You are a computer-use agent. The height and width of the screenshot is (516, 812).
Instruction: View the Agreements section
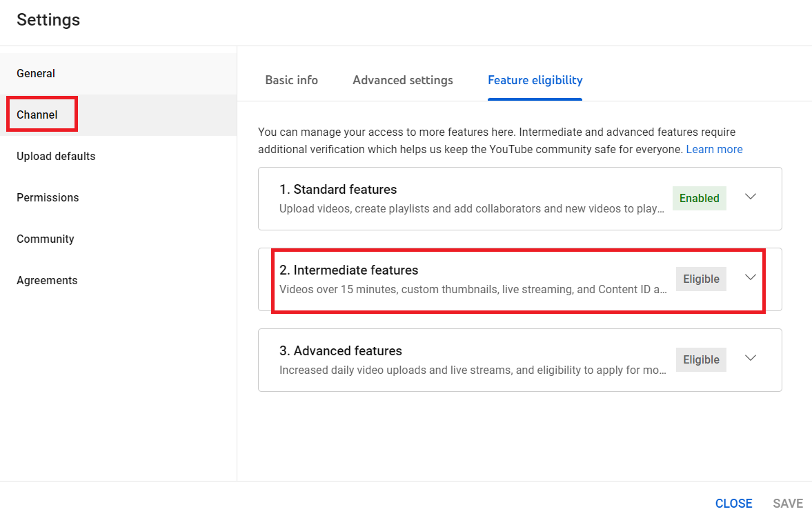click(46, 280)
